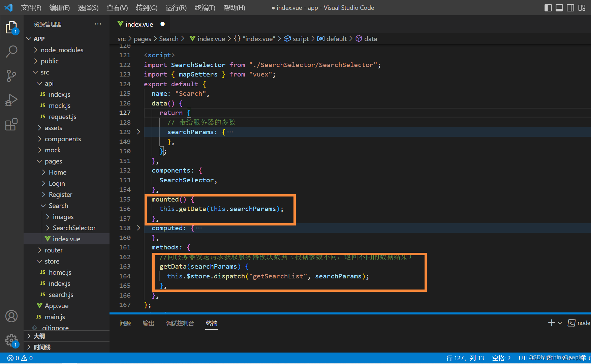Expand the router folder
The width and height of the screenshot is (591, 364).
click(x=67, y=250)
